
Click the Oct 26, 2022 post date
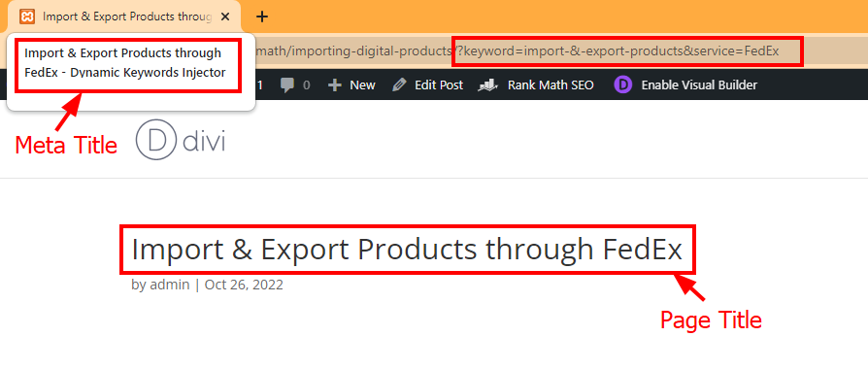(244, 286)
